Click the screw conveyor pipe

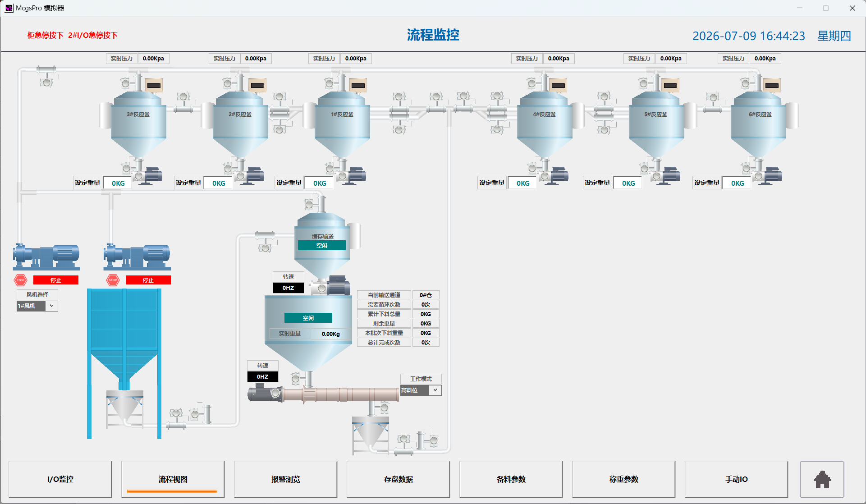click(x=342, y=394)
